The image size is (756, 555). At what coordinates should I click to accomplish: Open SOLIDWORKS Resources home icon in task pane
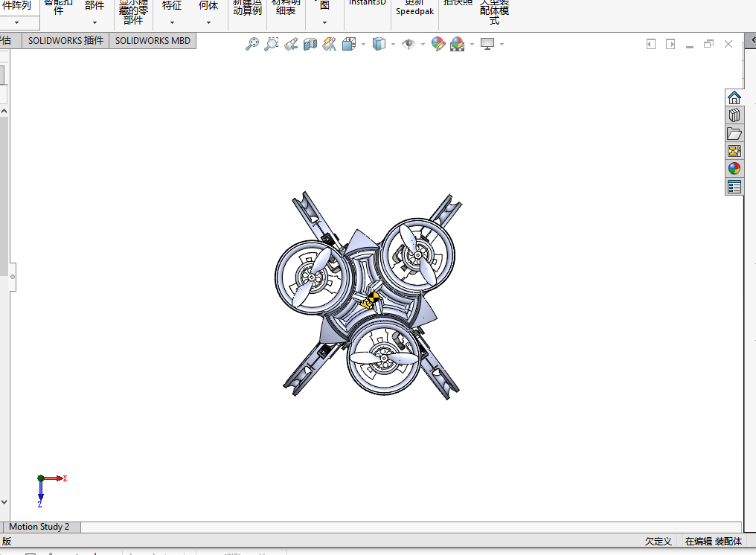coord(734,97)
